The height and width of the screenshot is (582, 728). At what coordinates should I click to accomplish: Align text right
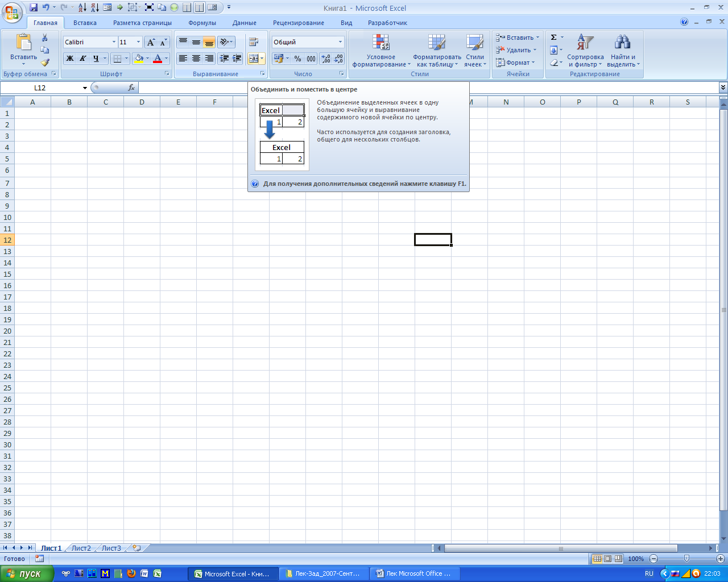pyautogui.click(x=209, y=58)
